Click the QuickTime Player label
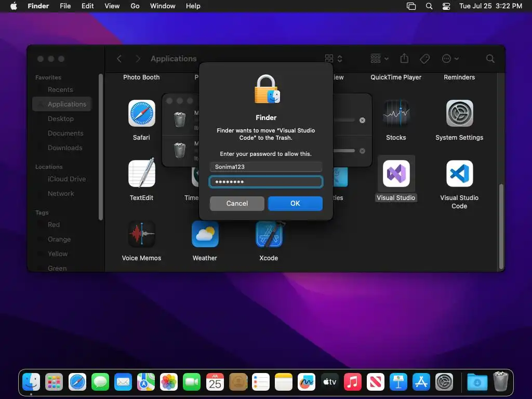 tap(395, 77)
